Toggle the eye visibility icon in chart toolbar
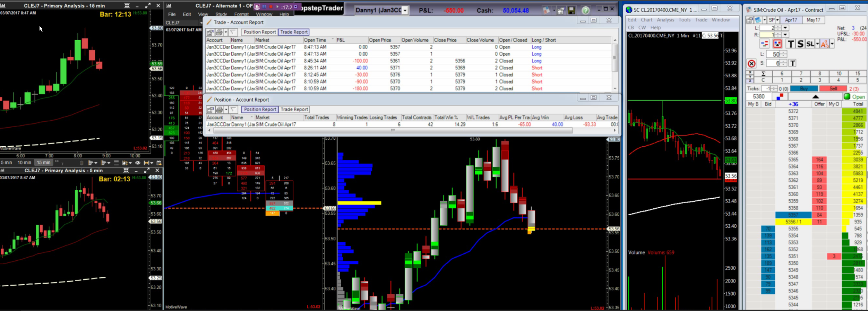Image resolution: width=868 pixels, height=311 pixels. point(138,163)
